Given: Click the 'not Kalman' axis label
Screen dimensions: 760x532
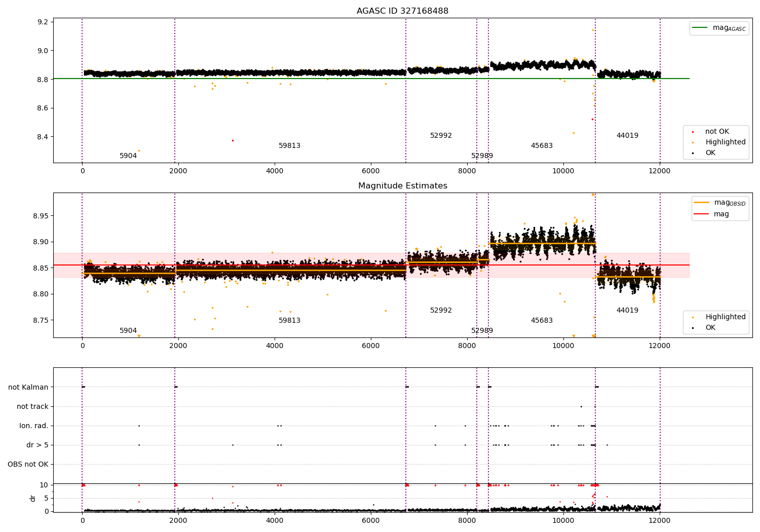Looking at the screenshot, I should click(x=28, y=388).
